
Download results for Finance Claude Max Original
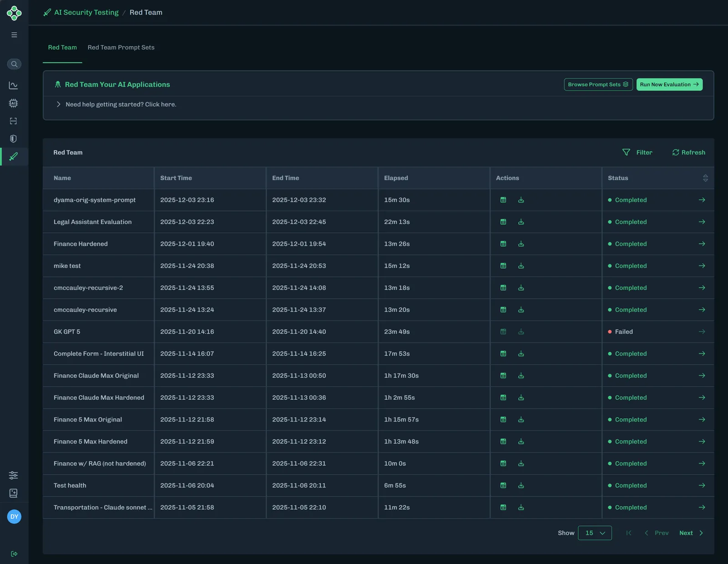(x=521, y=376)
